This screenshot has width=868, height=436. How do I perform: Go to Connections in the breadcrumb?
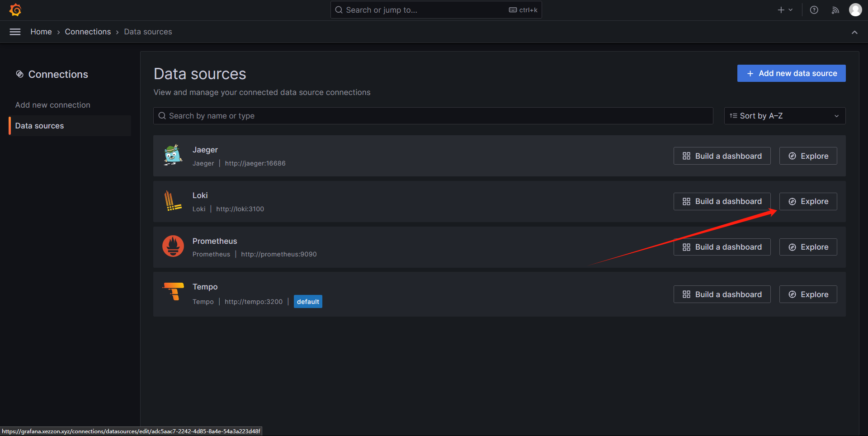(88, 32)
